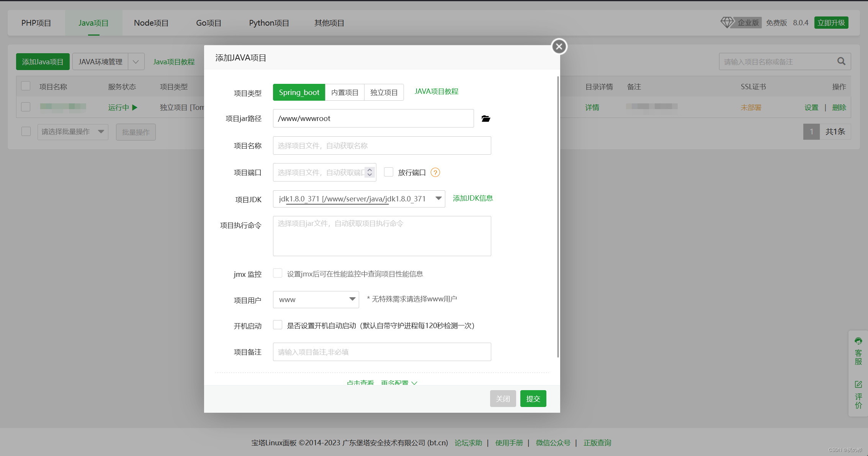
Task: Open the 论坛求助 footer link
Action: click(x=468, y=443)
